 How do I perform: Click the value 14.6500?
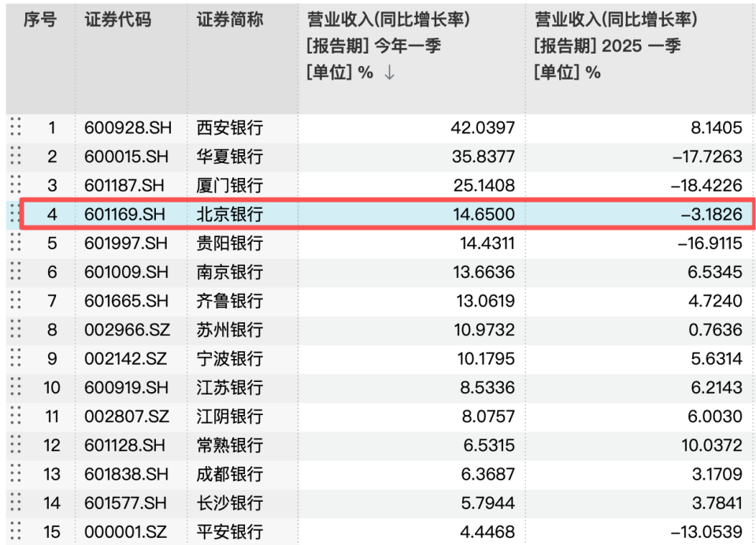pos(484,214)
